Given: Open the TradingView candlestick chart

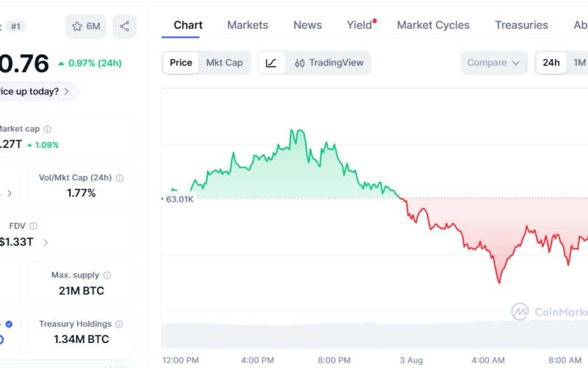Looking at the screenshot, I should 329,63.
